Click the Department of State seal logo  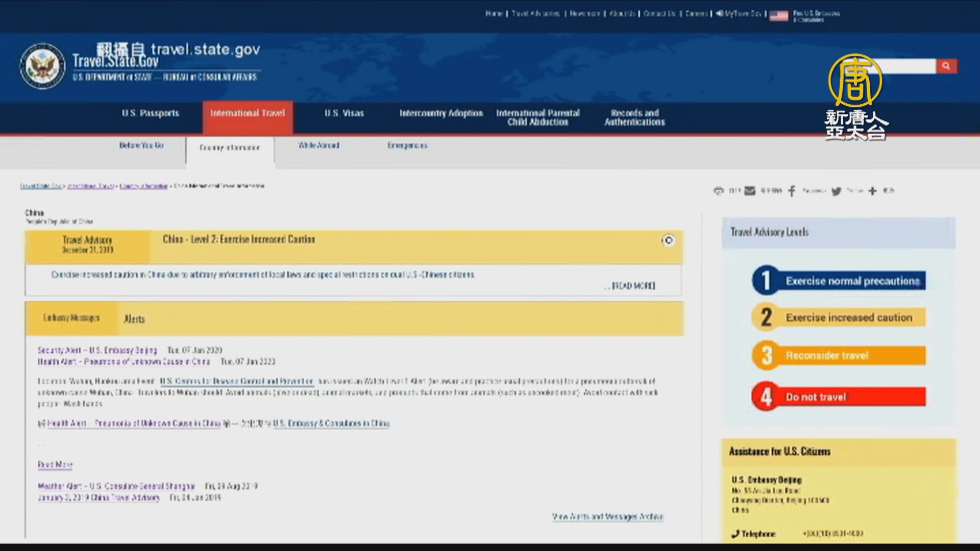42,66
